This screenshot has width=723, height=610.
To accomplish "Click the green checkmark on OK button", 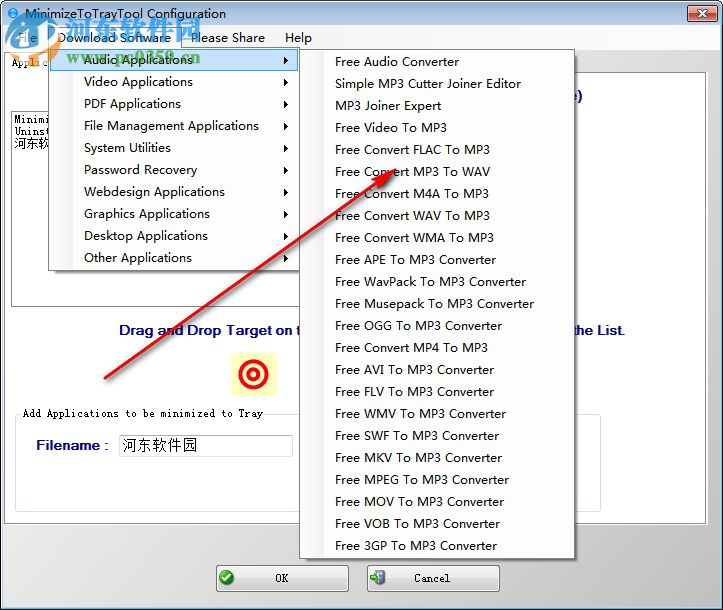I will 226,577.
